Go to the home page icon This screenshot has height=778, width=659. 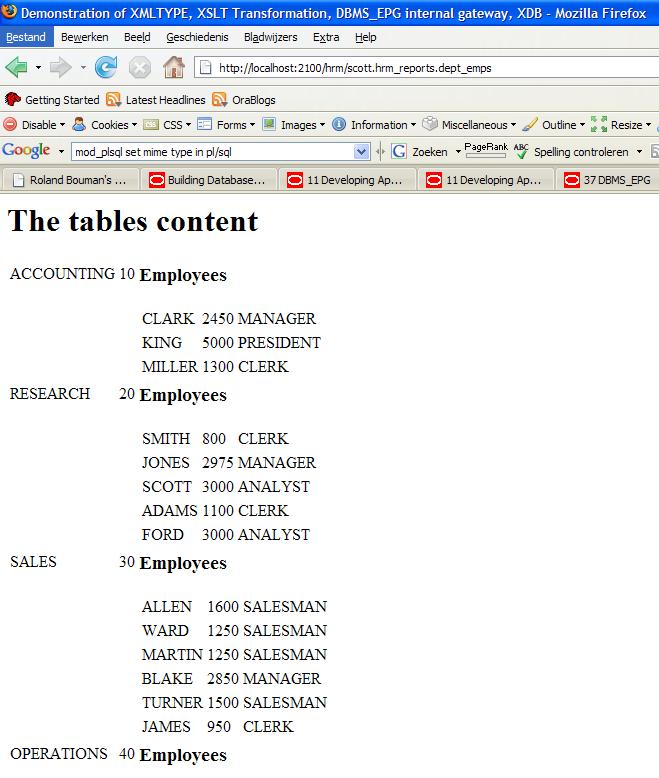click(x=174, y=67)
